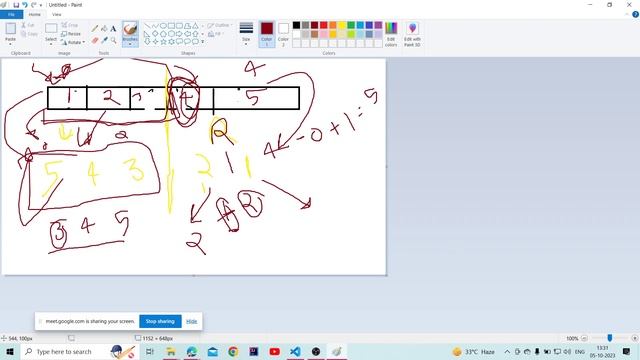Click the Redo icon in title bar

tap(33, 5)
